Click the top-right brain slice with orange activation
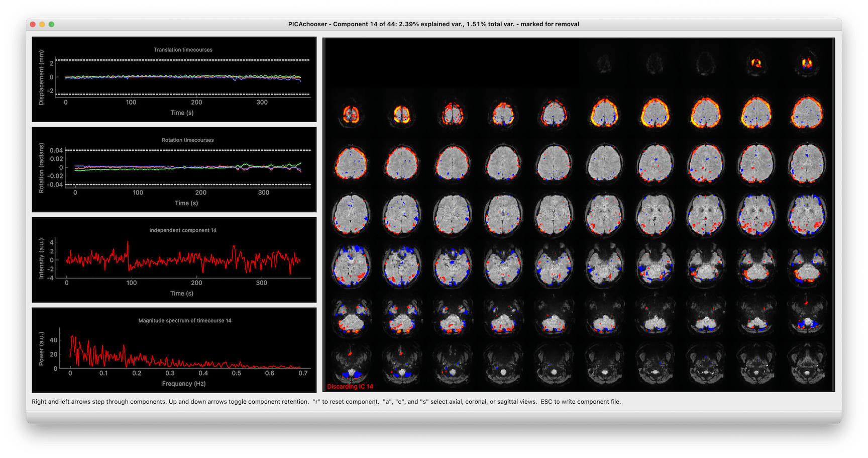This screenshot has width=868, height=458. click(807, 64)
